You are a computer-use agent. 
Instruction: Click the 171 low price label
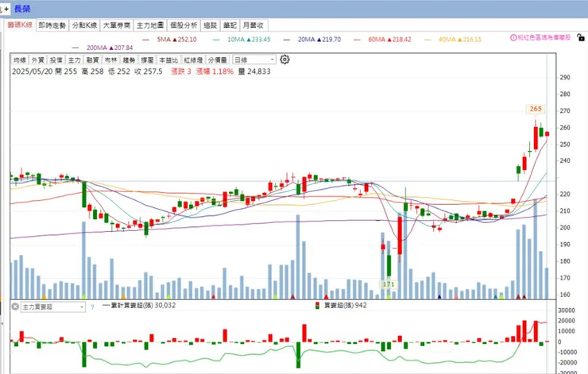pos(389,284)
